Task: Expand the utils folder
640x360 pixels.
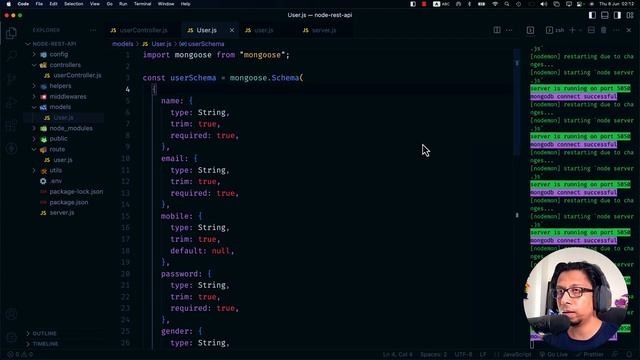Action: tap(64, 170)
